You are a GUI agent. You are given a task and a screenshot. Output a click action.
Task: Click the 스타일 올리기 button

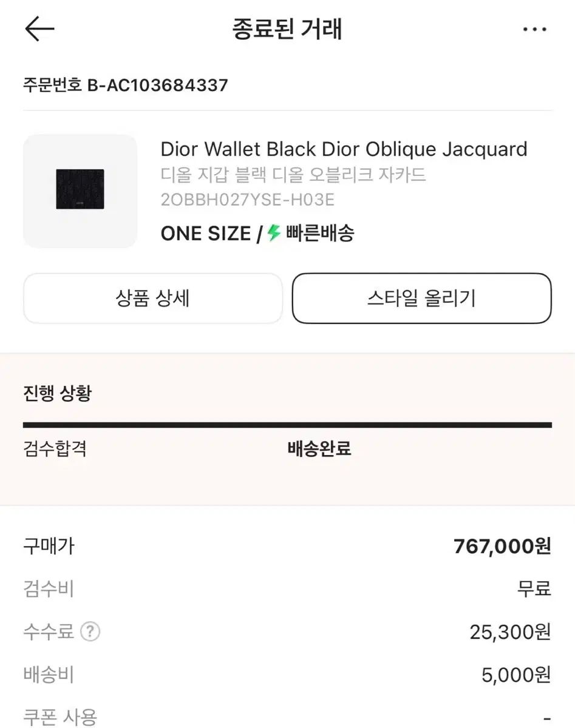[x=422, y=298]
